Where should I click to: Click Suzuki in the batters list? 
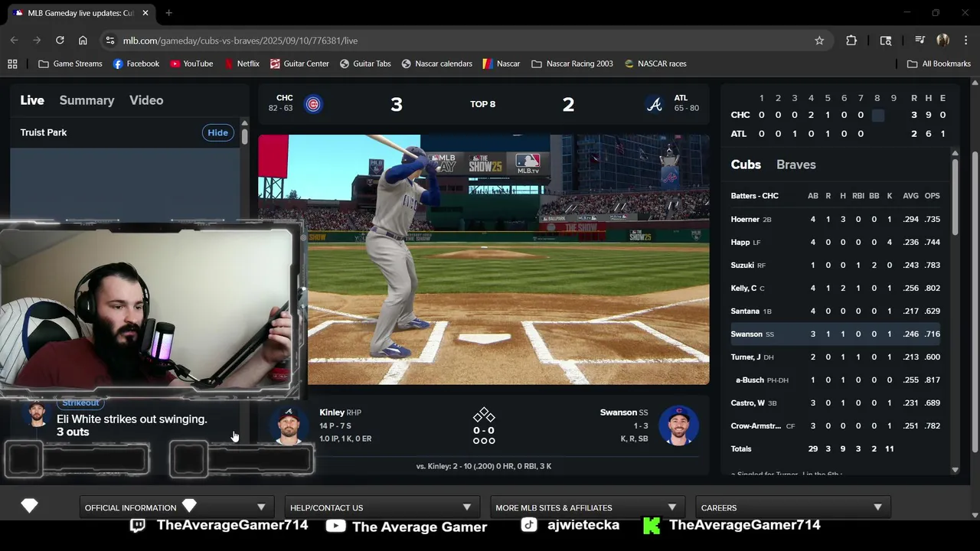point(743,265)
